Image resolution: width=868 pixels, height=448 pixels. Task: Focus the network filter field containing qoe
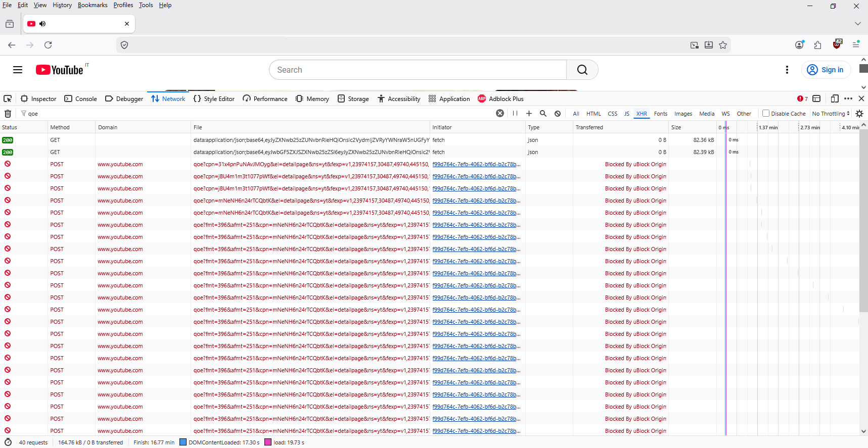point(260,114)
